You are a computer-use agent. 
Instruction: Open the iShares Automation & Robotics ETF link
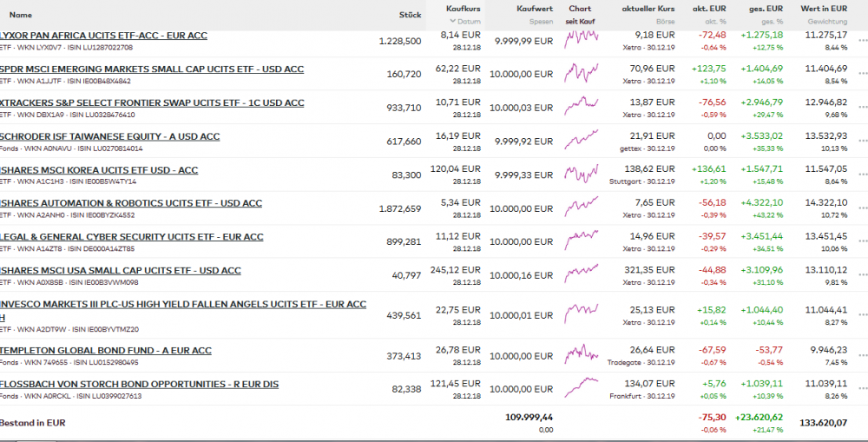131,203
